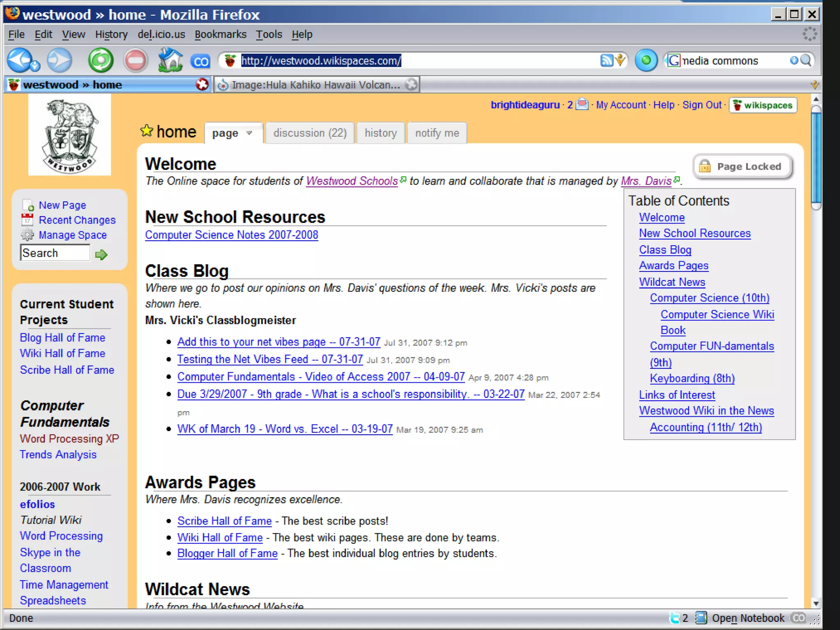
Task: Click the green search arrow in sidebar
Action: click(x=101, y=255)
